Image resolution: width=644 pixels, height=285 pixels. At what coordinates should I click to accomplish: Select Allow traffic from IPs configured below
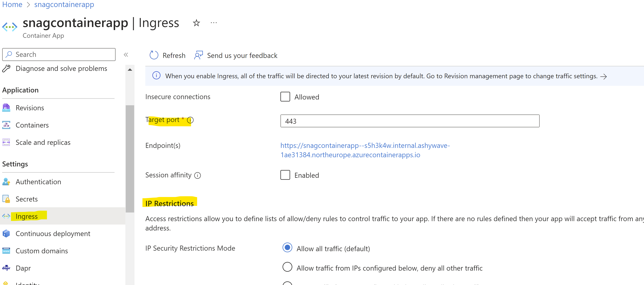(x=287, y=267)
